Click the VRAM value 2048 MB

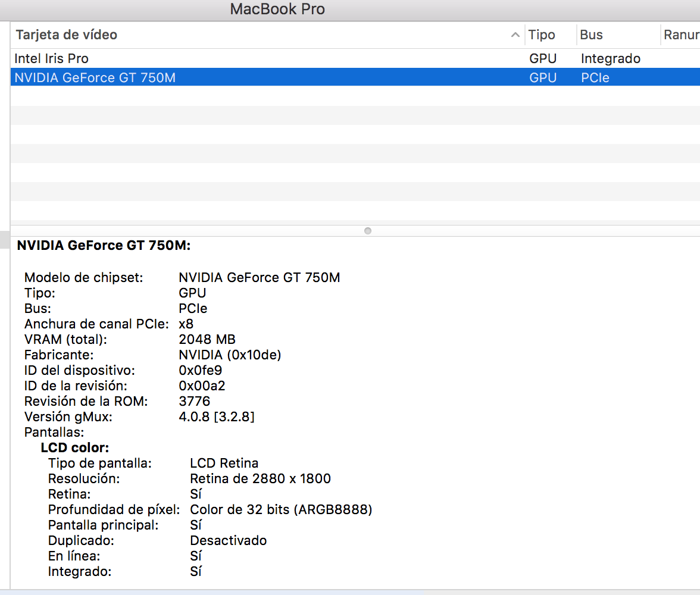(x=207, y=340)
